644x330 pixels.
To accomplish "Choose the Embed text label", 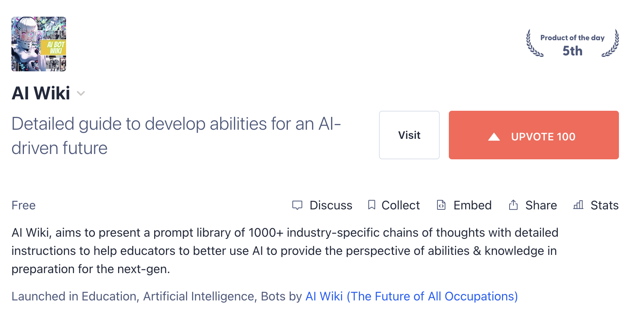I will 472,205.
